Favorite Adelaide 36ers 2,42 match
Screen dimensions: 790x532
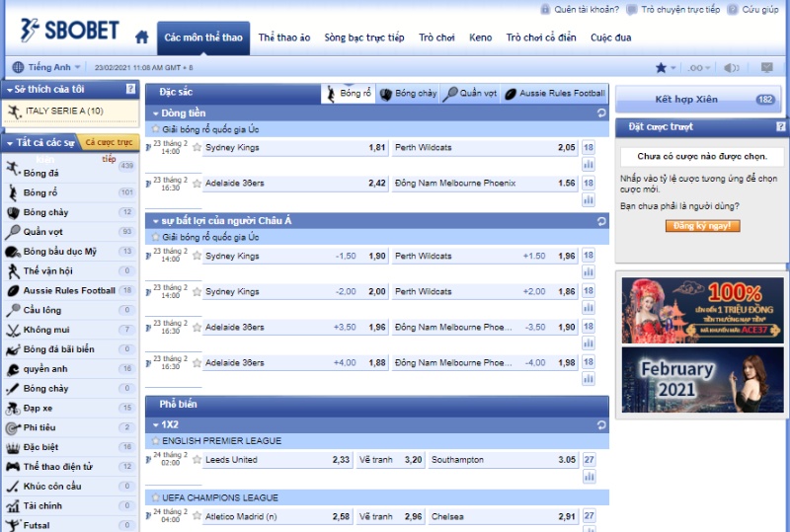pos(197,184)
